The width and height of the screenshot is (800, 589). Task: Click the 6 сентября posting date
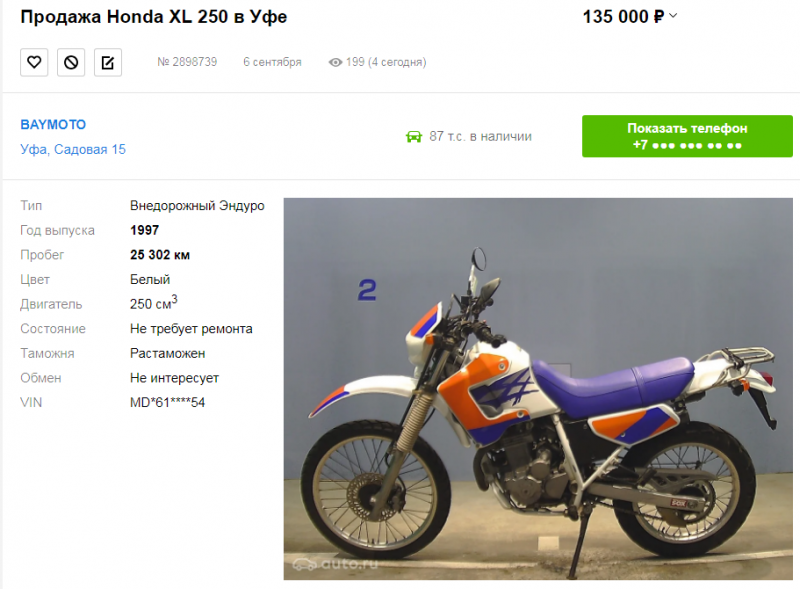272,62
